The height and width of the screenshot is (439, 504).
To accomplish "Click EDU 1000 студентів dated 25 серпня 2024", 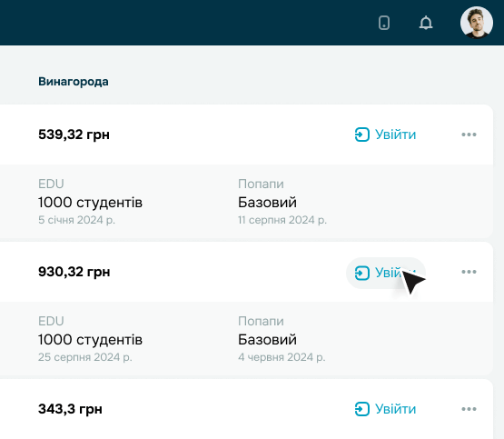I will pos(90,339).
